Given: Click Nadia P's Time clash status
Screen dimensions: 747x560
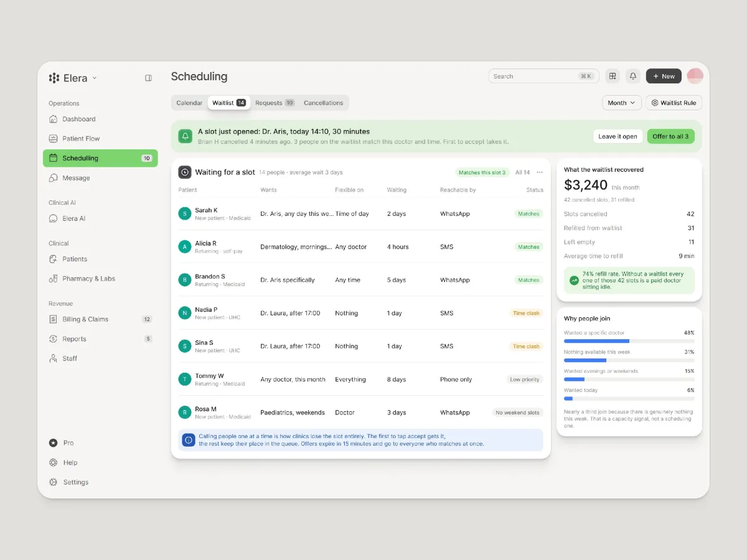Looking at the screenshot, I should point(526,313).
